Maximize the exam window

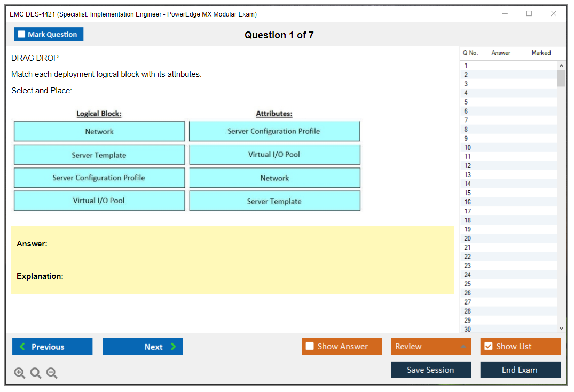tap(529, 14)
